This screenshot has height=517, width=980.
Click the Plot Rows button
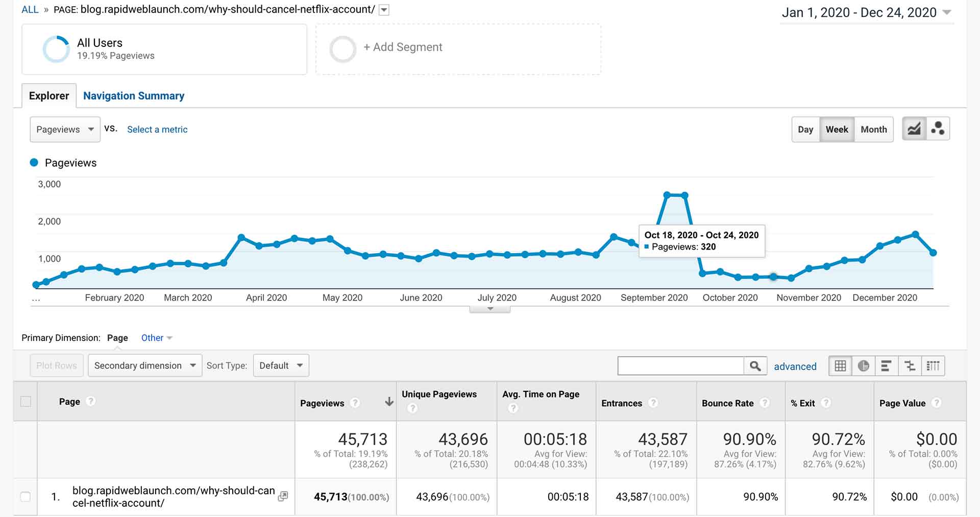[x=57, y=365]
